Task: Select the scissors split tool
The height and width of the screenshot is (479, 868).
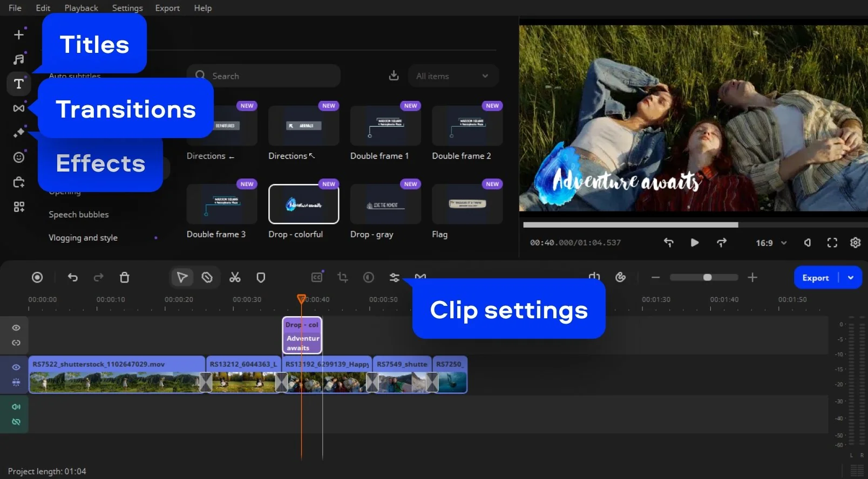Action: (235, 277)
